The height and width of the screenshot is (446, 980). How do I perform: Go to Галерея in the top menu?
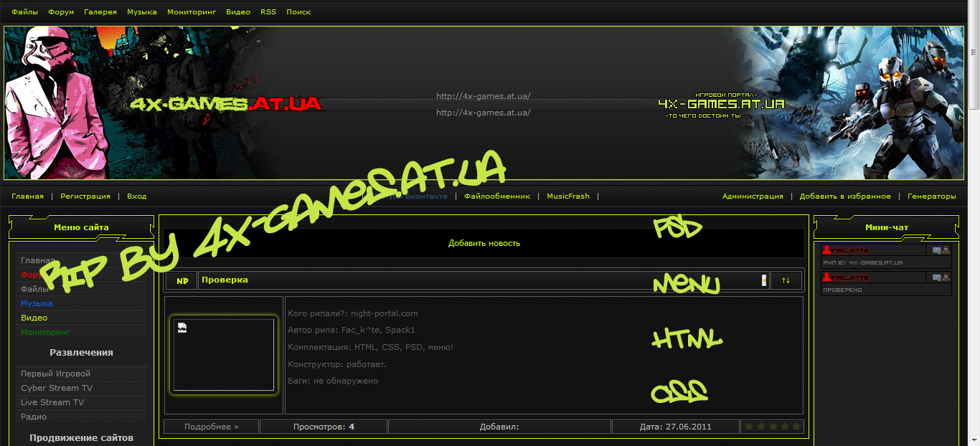click(100, 12)
